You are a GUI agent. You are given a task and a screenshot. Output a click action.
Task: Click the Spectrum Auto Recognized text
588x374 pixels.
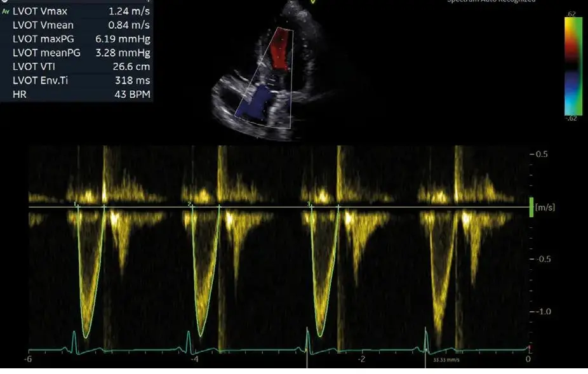tap(490, 1)
